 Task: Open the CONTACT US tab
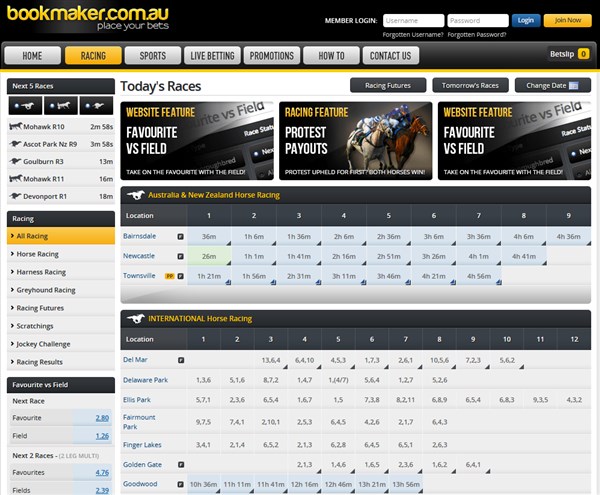(x=391, y=56)
